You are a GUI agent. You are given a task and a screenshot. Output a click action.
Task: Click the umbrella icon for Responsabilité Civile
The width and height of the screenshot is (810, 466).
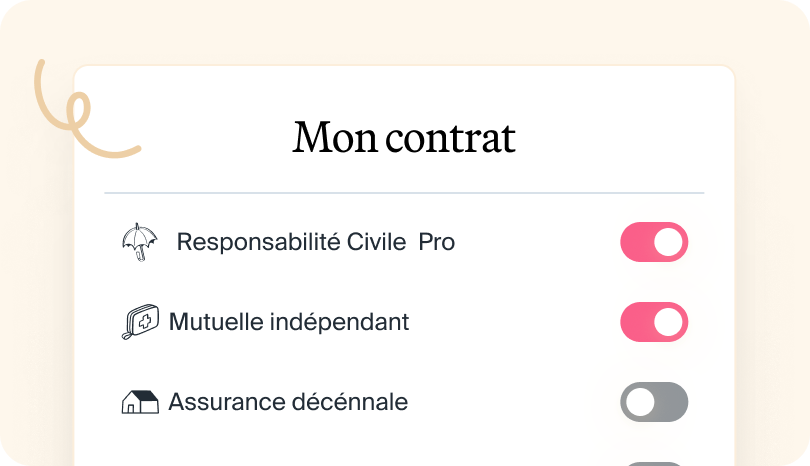tap(139, 242)
